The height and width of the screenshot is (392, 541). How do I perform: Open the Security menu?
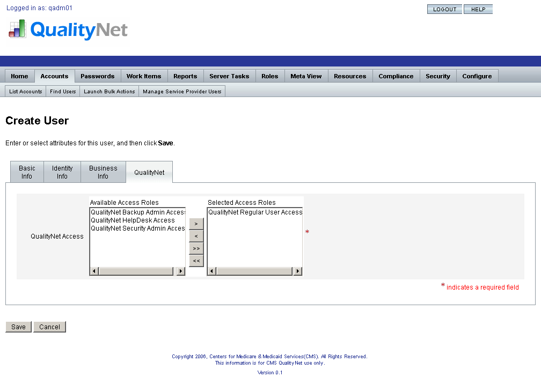(x=438, y=76)
